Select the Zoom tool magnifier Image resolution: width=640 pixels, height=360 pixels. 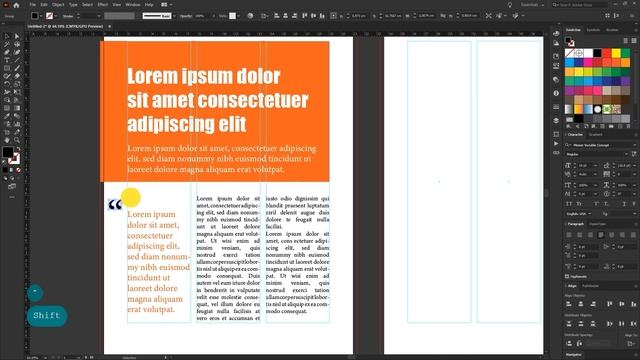coord(17,140)
